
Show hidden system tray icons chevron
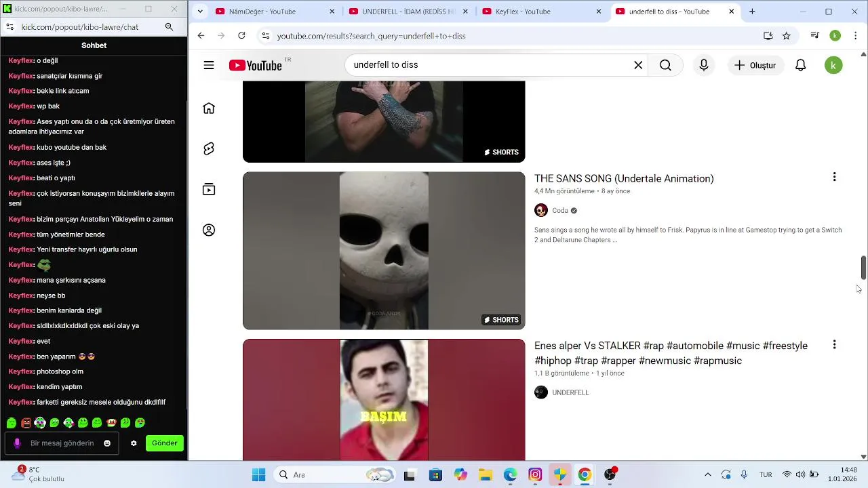[x=708, y=474]
